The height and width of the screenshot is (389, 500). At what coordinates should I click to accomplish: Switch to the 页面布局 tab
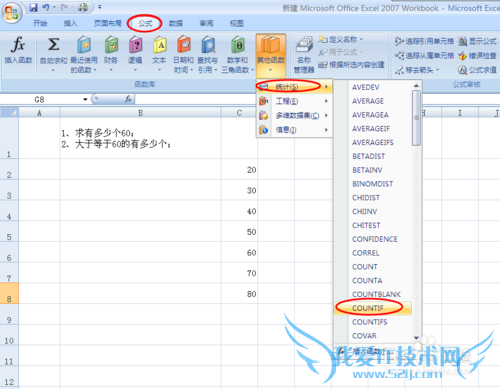107,23
